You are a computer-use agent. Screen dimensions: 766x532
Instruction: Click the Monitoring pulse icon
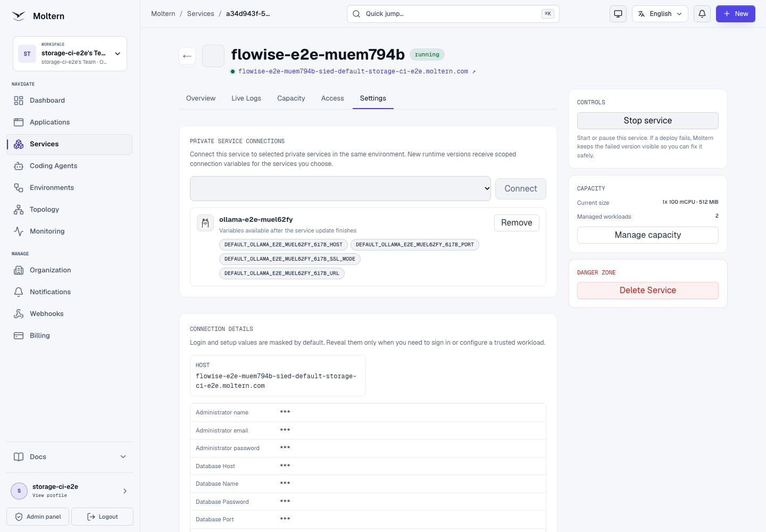click(19, 231)
